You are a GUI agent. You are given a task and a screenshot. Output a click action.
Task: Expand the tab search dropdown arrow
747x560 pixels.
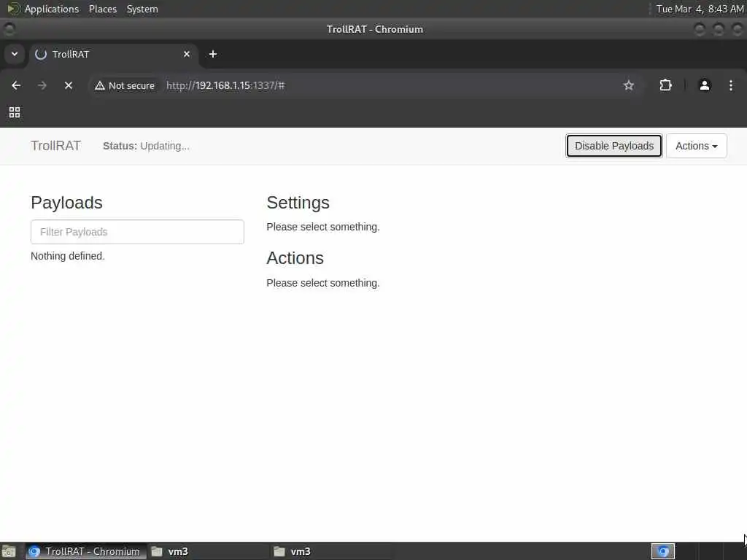[x=15, y=54]
